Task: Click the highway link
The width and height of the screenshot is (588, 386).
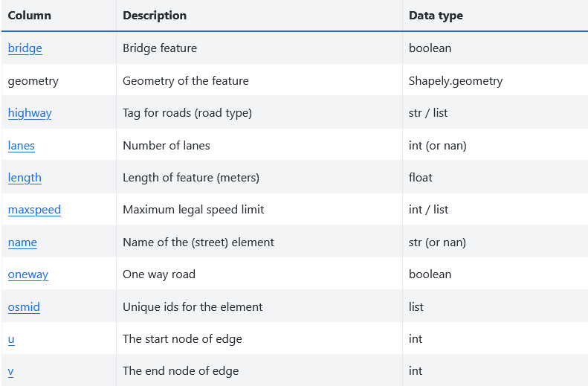Action: (x=30, y=113)
